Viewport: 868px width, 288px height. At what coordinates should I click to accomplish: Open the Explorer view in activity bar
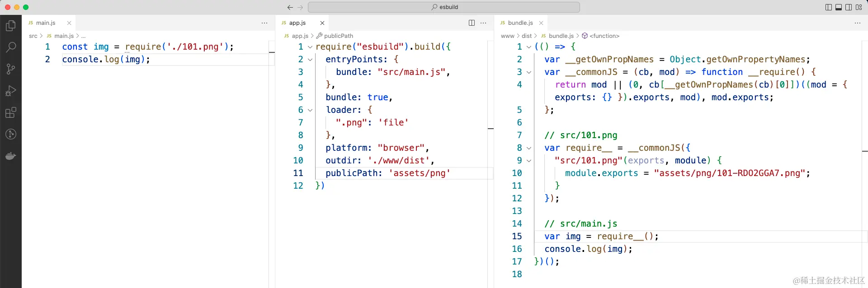[11, 26]
